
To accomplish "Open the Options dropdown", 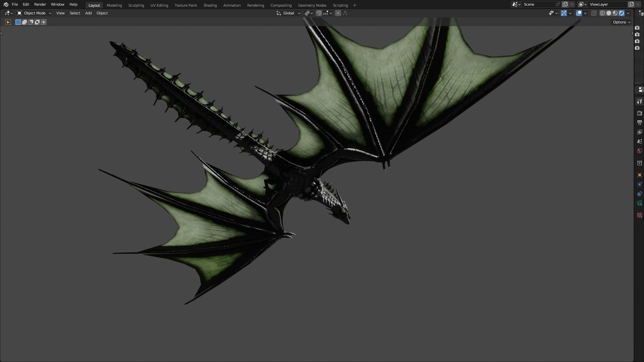I will click(x=622, y=22).
